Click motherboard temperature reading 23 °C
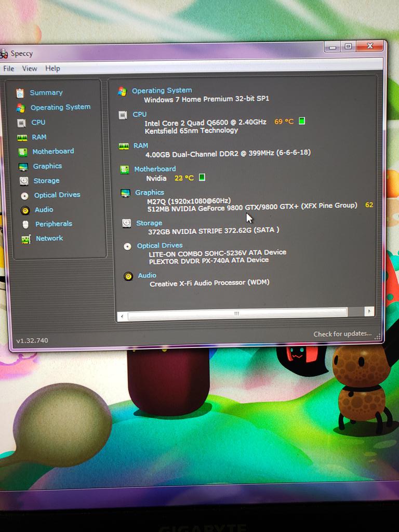Image resolution: width=399 pixels, height=532 pixels. click(x=184, y=178)
